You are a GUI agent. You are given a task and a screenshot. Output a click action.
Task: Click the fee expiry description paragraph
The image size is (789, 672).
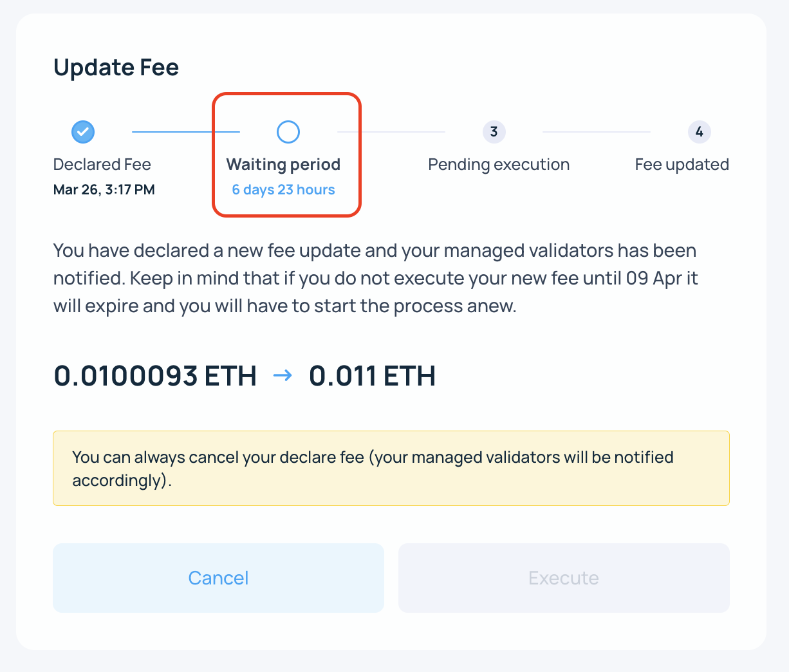[375, 278]
